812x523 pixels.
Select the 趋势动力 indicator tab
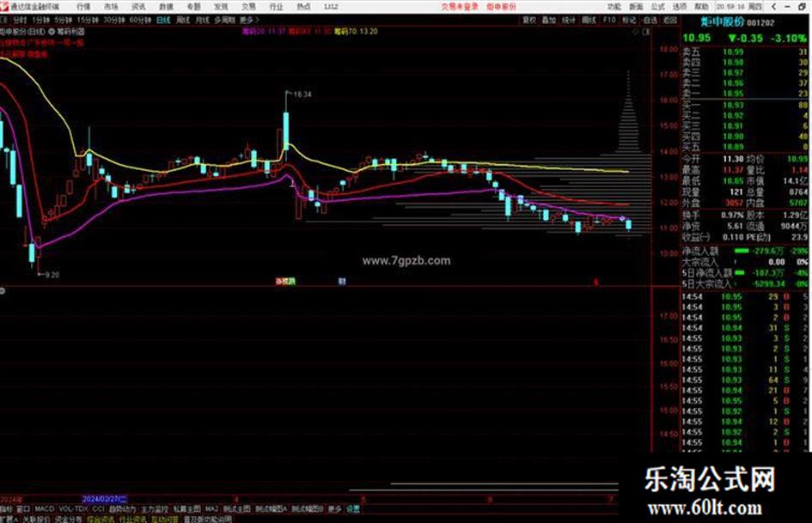click(x=122, y=509)
